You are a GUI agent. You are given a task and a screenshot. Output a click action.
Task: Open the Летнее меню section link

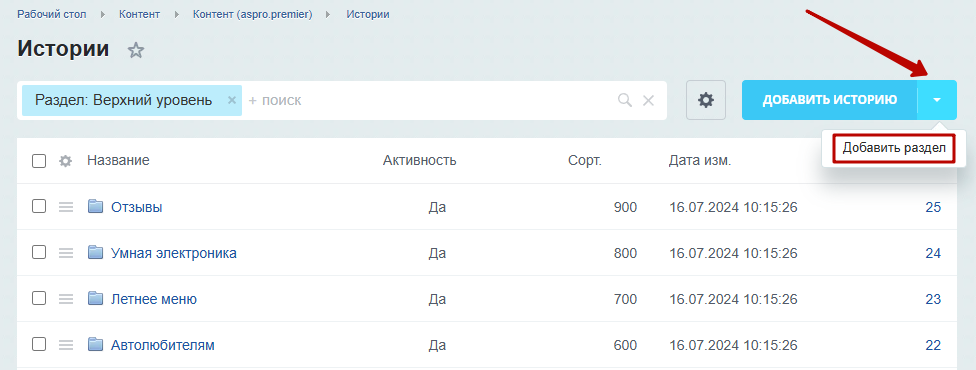(x=154, y=299)
